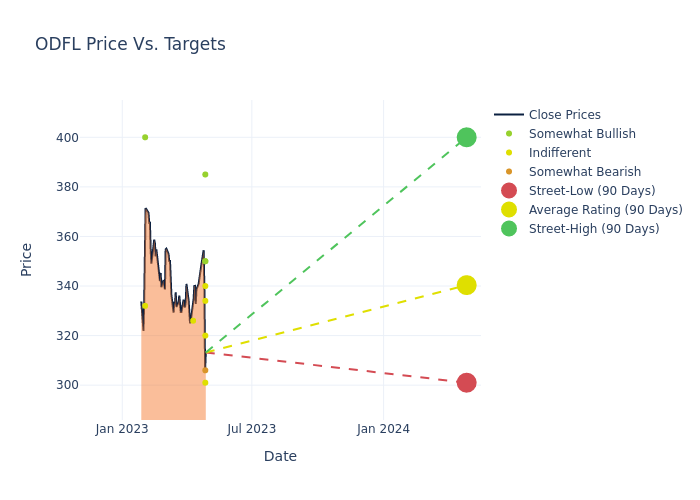Click the red circle icon in legend
The width and height of the screenshot is (700, 500).
pos(509,191)
